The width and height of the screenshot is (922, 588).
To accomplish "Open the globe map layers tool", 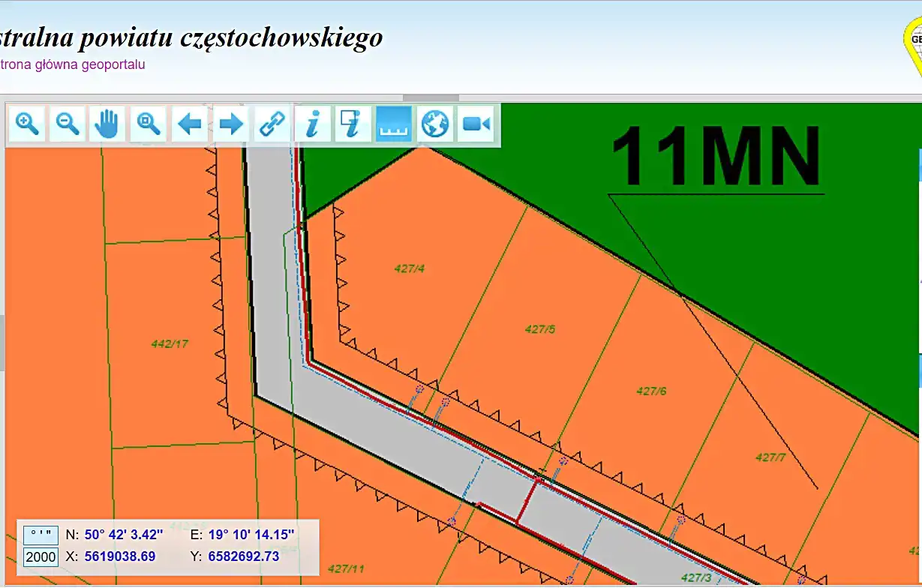I will click(435, 124).
